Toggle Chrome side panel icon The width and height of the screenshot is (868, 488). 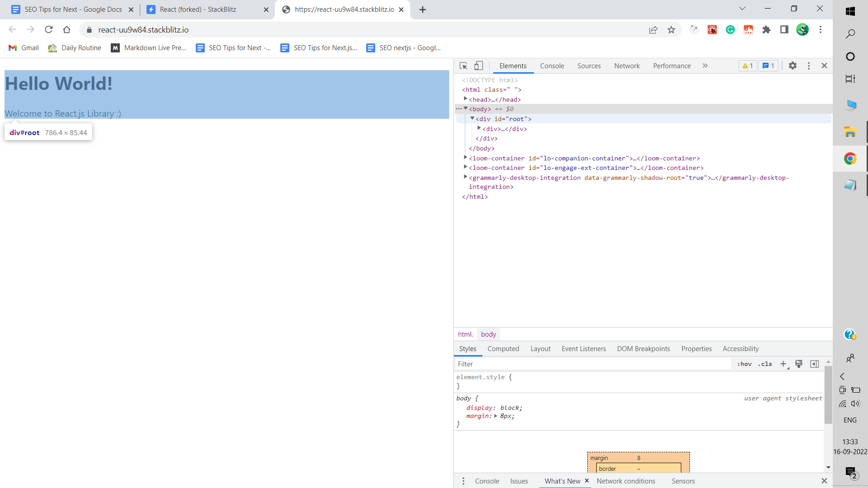coord(784,30)
